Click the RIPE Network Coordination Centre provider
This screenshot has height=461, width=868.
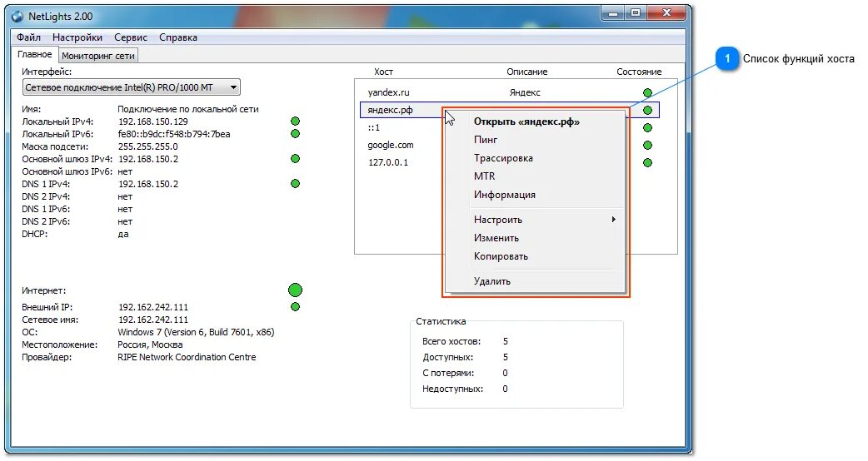187,358
